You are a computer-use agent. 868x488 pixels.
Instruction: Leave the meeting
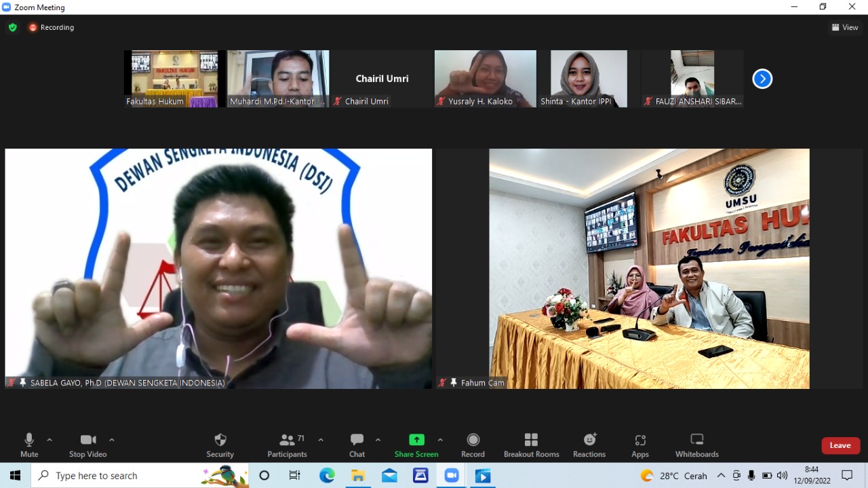(840, 445)
